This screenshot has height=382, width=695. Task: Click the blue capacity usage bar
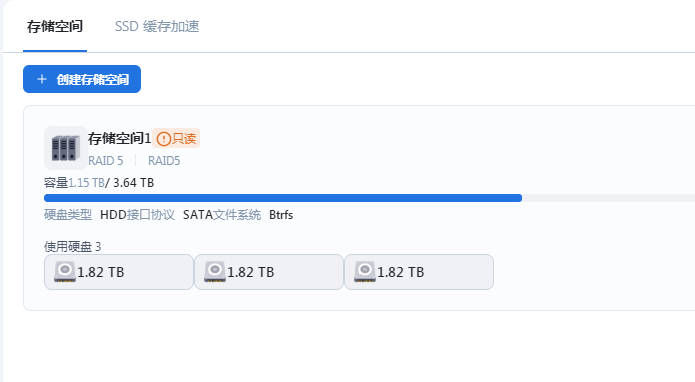tap(283, 198)
